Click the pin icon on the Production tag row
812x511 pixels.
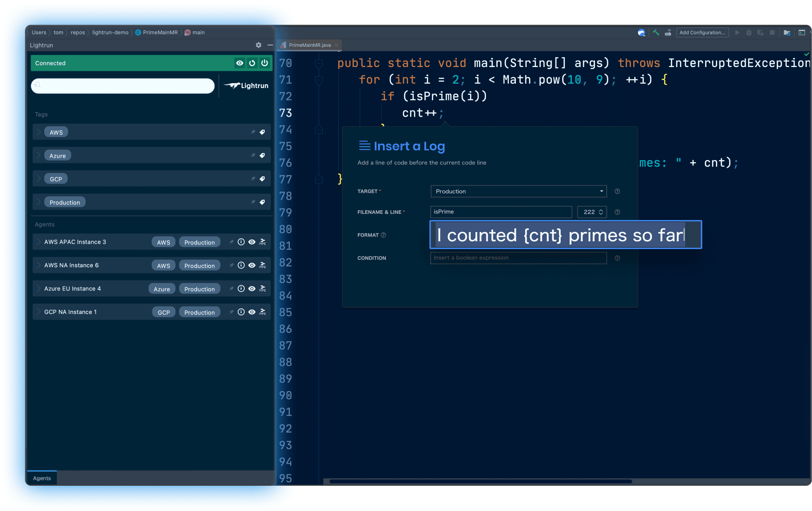[253, 202]
